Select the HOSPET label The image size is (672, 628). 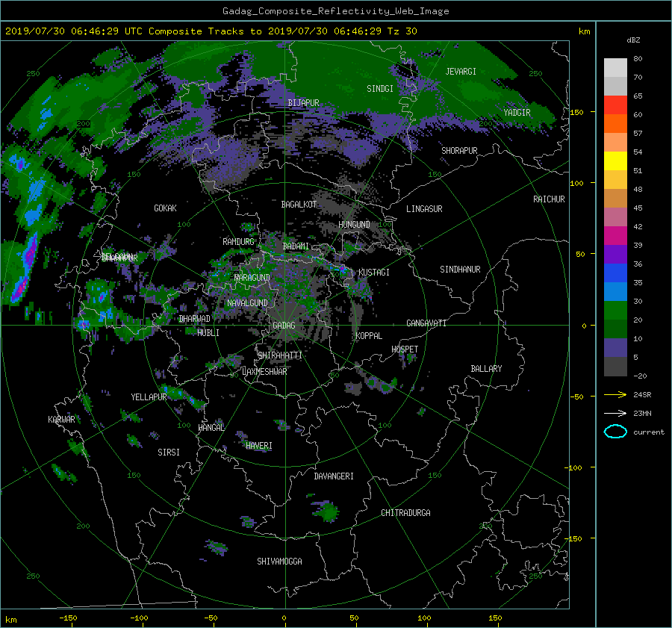point(405,349)
